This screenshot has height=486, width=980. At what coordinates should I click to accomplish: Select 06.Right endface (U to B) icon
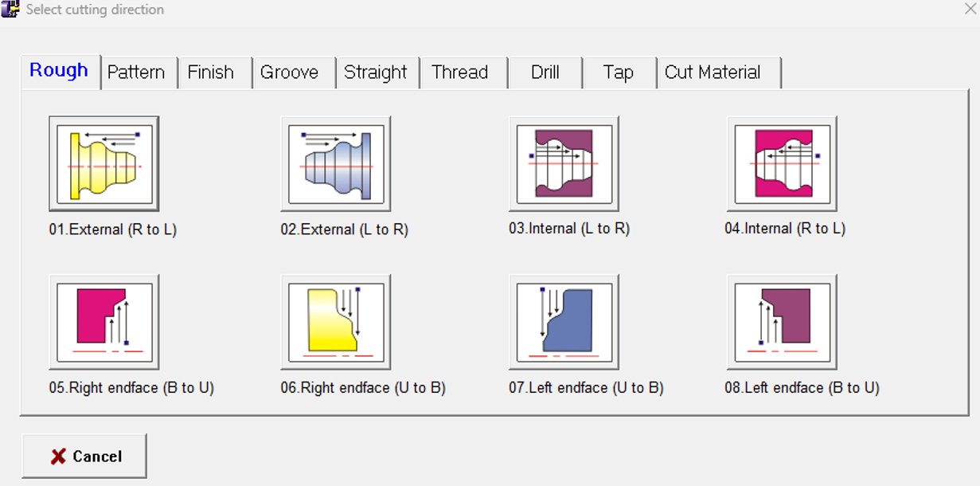click(x=336, y=322)
